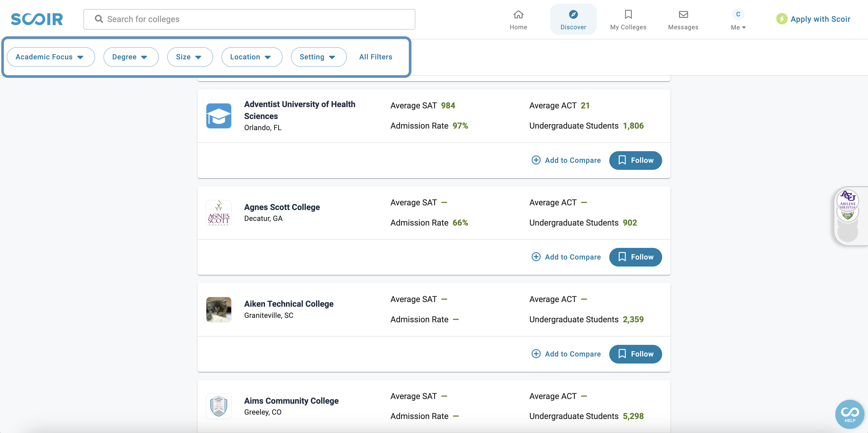This screenshot has height=433, width=868.
Task: Click bookmark icon on Agnes Scott Follow
Action: click(x=622, y=257)
